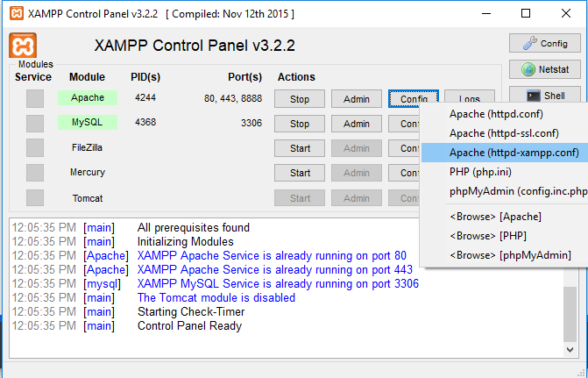The image size is (588, 378).
Task: Click the PID(s) column header
Action: tap(145, 77)
